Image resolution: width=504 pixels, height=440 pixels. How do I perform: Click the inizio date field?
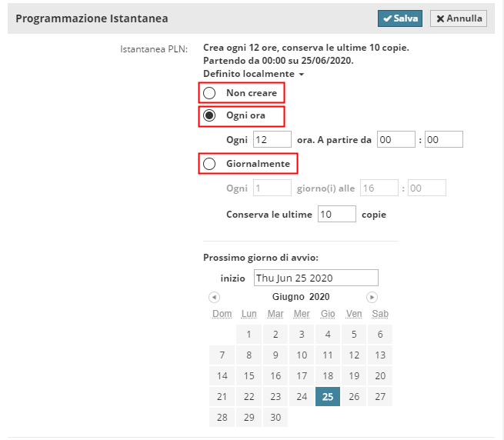coord(315,278)
